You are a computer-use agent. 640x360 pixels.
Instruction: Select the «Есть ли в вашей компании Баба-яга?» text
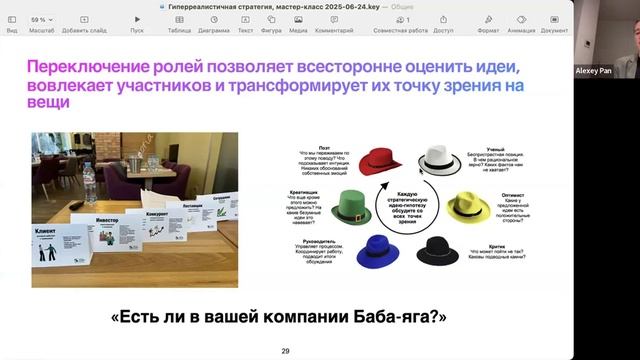point(279,317)
